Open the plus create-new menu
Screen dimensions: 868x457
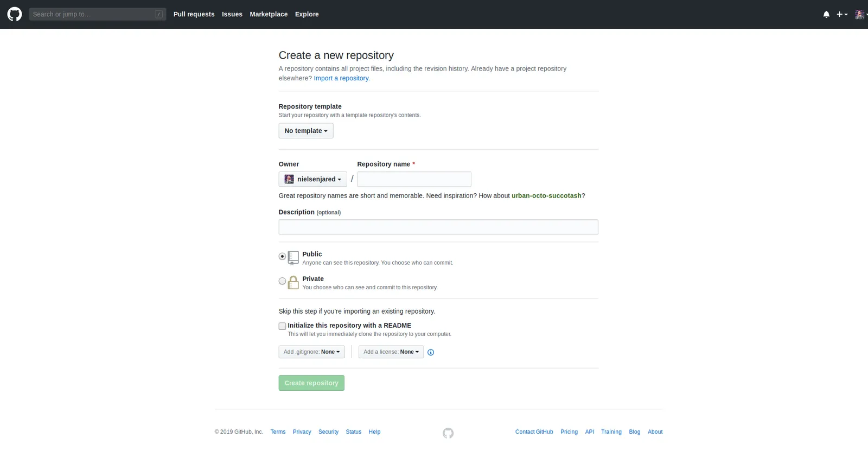(x=842, y=14)
